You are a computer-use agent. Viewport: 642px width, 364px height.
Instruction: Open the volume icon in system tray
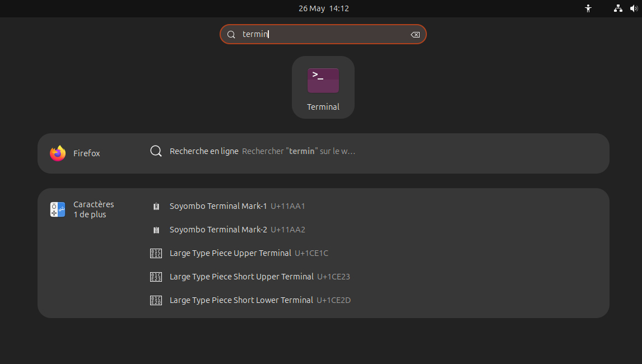click(634, 8)
